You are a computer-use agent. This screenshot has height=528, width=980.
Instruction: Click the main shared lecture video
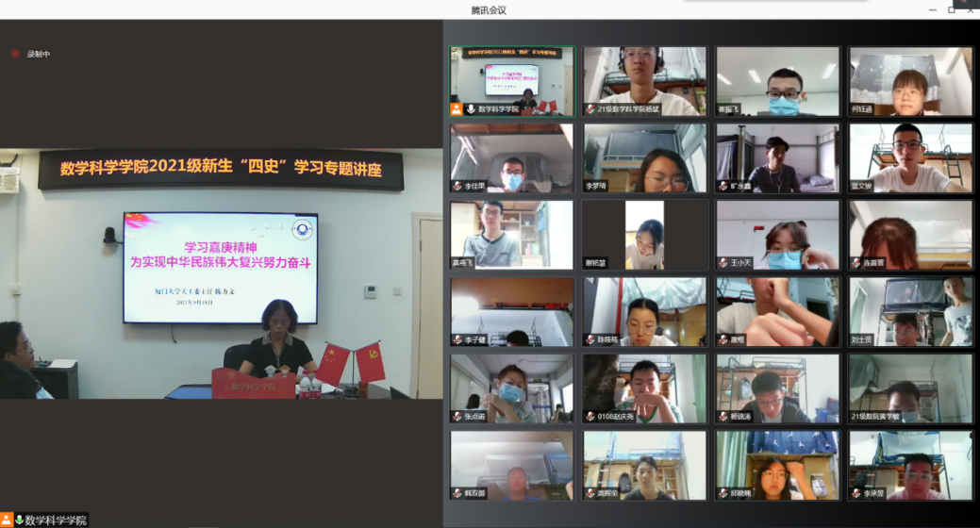(x=221, y=273)
